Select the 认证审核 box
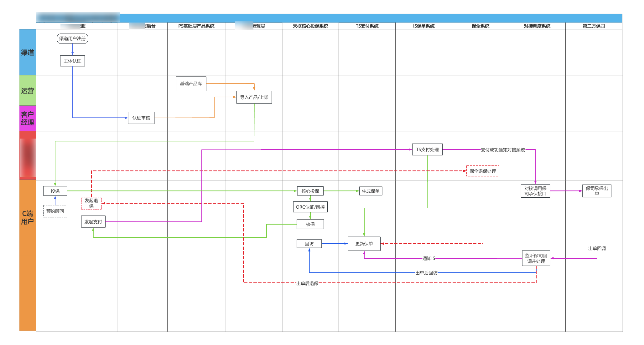Viewport: 644px width, 345px height. coord(141,118)
